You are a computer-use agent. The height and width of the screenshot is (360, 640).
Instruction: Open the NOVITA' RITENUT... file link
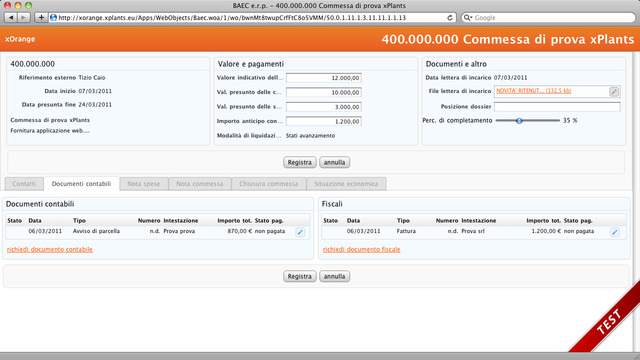pos(533,91)
